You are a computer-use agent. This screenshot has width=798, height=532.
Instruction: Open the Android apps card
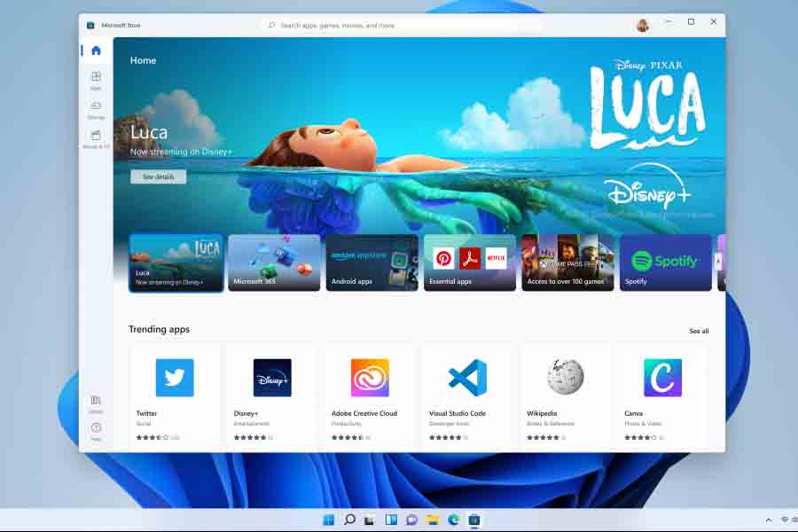pyautogui.click(x=372, y=262)
